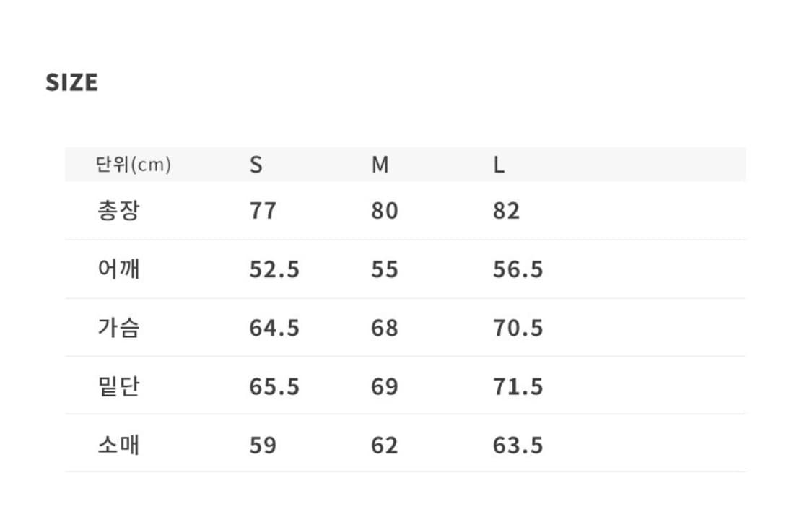Click the 77 total length value
This screenshot has height=517, width=812.
263,211
